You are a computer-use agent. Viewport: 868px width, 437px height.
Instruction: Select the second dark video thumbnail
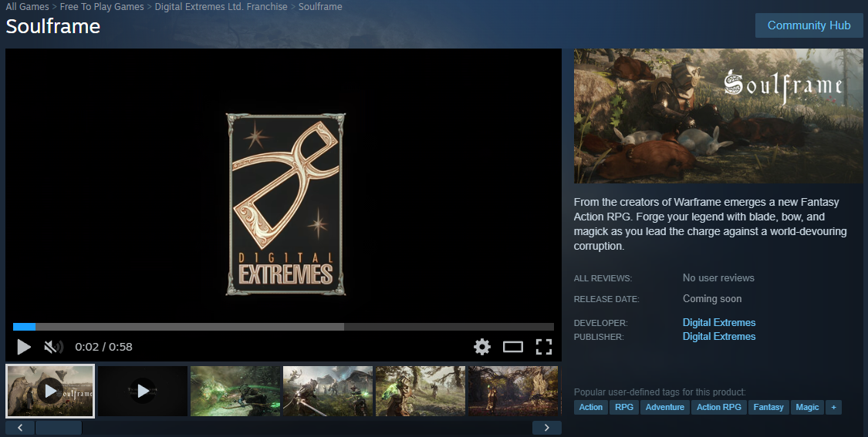coord(143,391)
